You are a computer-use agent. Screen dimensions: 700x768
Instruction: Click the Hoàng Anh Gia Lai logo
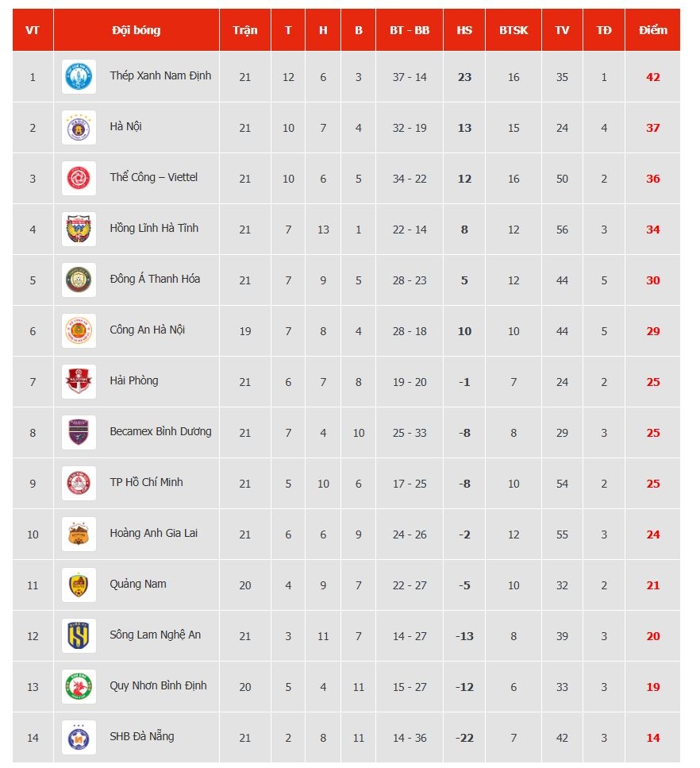[x=79, y=534]
